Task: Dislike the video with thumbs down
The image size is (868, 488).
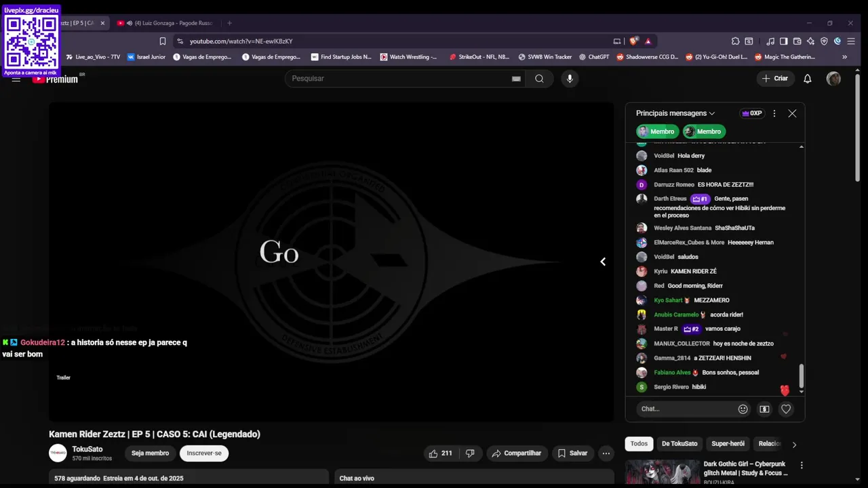Action: click(x=470, y=453)
